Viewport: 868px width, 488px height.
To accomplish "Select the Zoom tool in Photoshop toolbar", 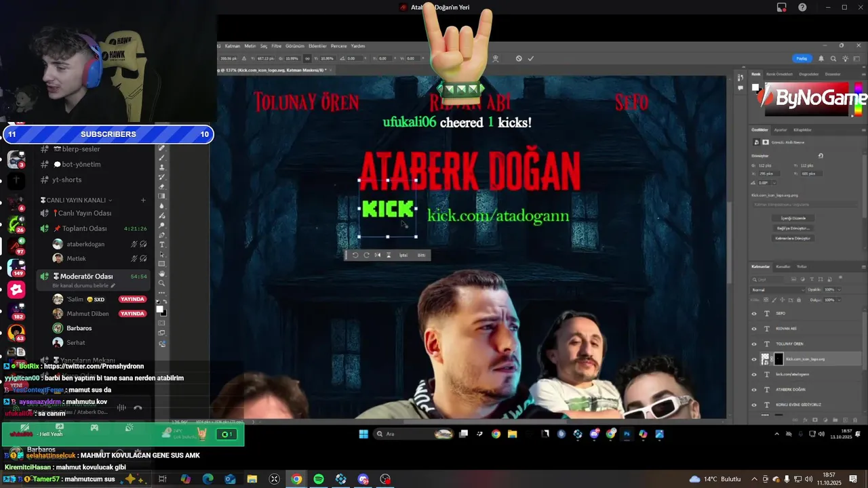I will [x=161, y=283].
